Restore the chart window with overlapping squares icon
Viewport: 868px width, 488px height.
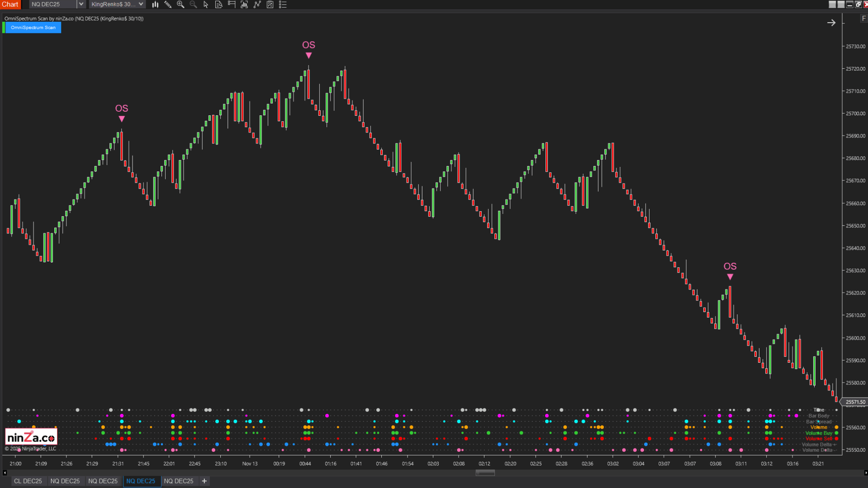858,5
